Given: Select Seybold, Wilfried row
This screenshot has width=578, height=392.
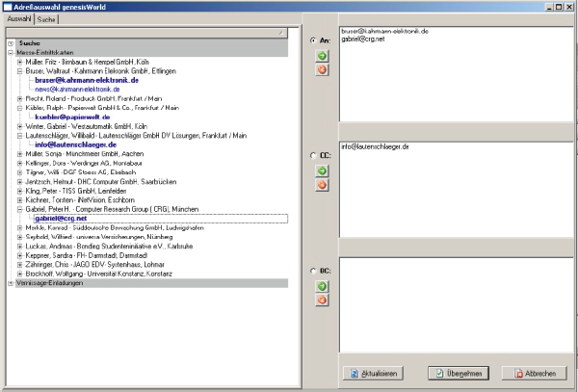Looking at the screenshot, I should [99, 237].
